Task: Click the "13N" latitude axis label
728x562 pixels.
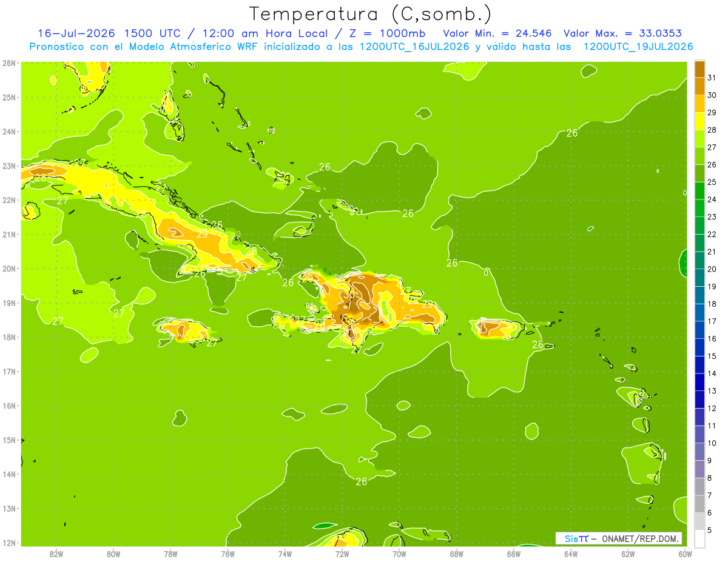Action: coord(8,508)
